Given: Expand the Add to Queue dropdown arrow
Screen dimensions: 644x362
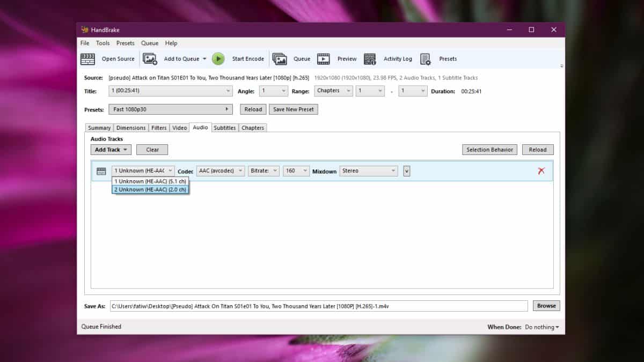Looking at the screenshot, I should click(x=204, y=59).
